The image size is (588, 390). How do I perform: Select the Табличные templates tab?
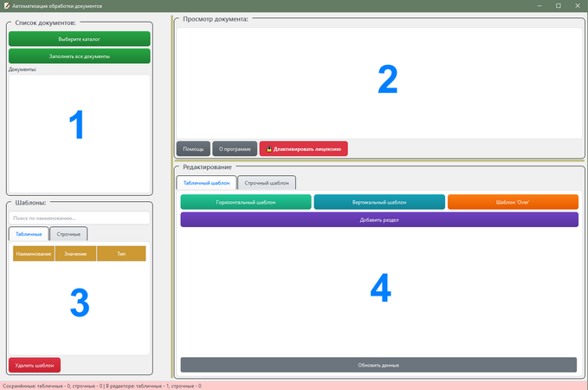point(29,234)
